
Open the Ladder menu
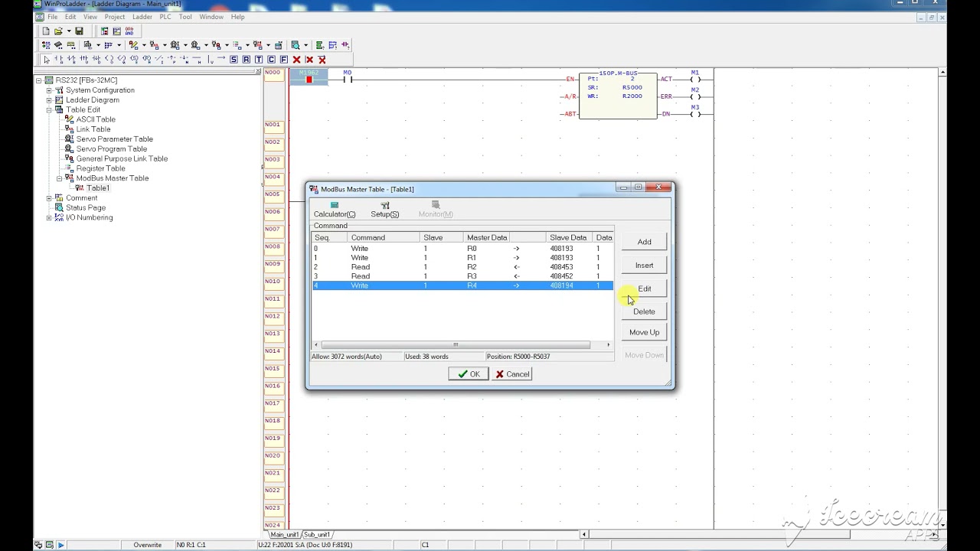(142, 17)
